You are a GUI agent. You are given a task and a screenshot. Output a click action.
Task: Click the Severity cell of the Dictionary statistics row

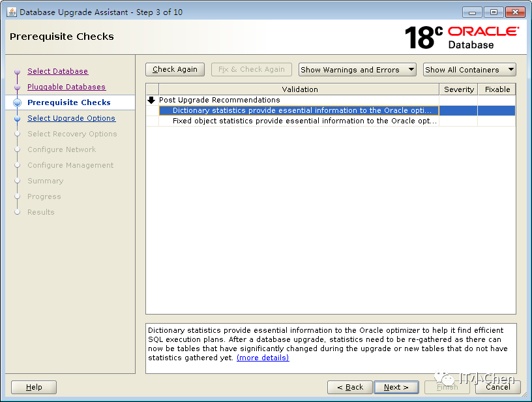click(x=458, y=110)
